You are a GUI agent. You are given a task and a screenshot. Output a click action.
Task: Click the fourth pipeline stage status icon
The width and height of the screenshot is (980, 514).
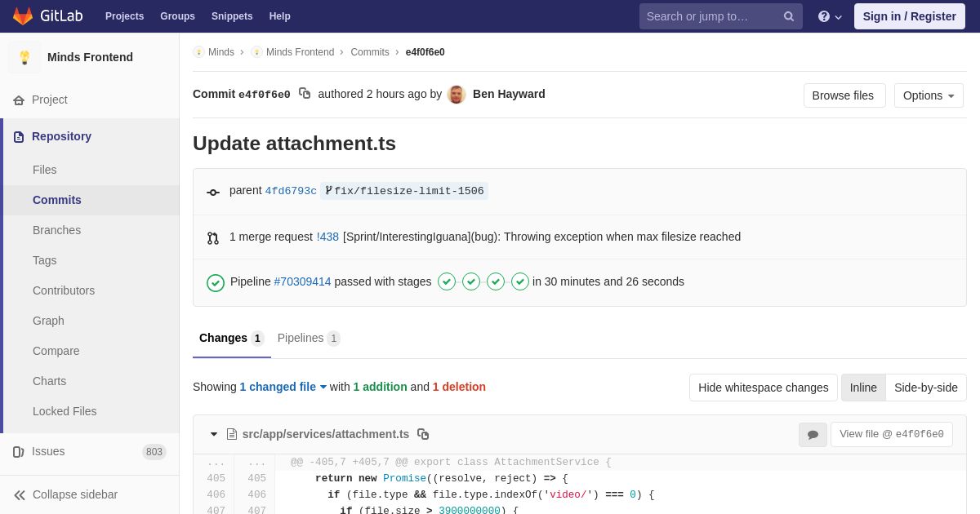[x=520, y=281]
